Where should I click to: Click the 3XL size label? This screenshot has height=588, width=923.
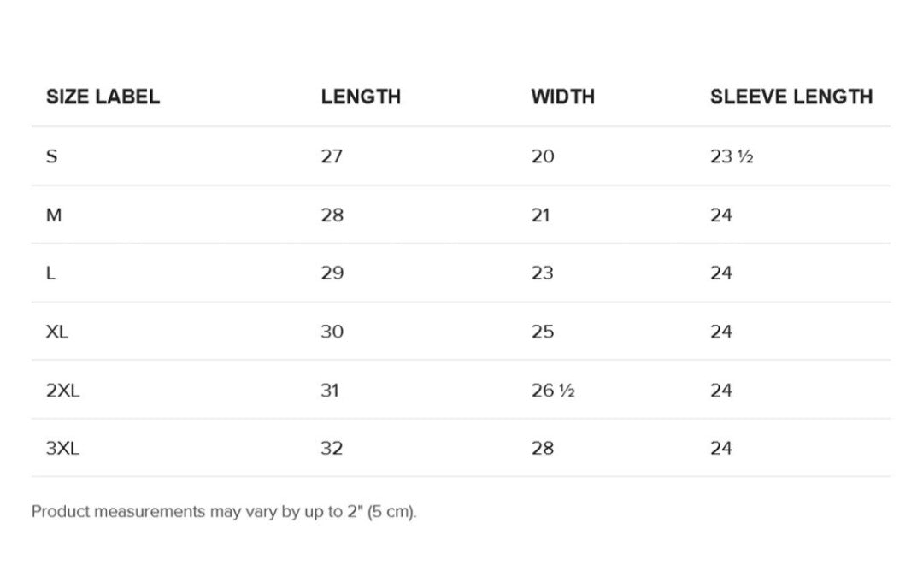(x=63, y=448)
